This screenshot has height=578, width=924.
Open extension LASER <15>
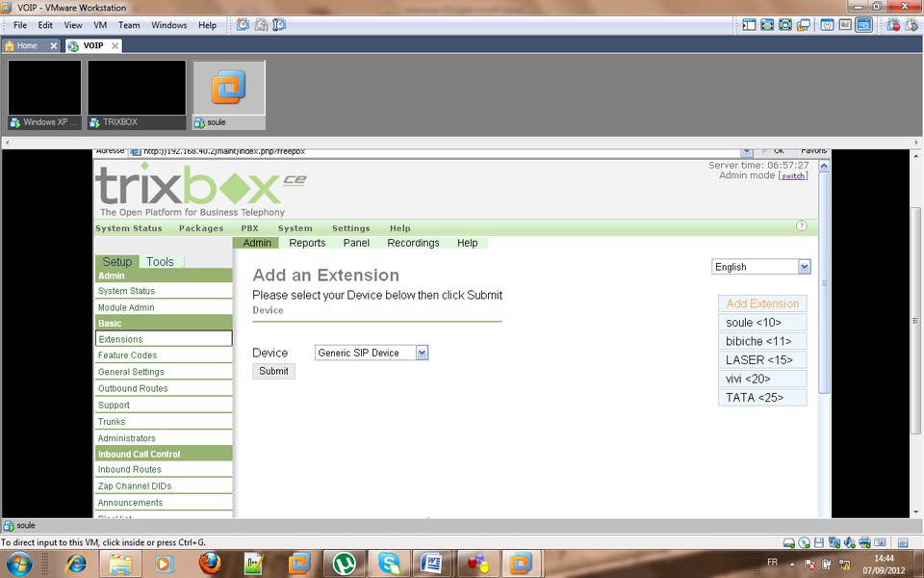762,359
